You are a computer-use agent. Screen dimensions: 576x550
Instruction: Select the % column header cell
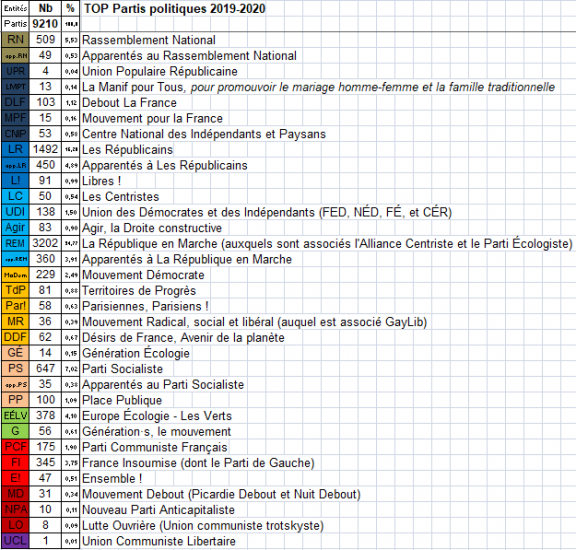tap(71, 8)
